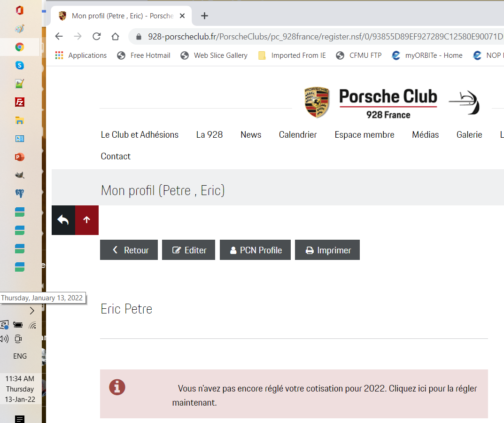Image resolution: width=504 pixels, height=423 pixels.
Task: Open Skype from the taskbar
Action: click(x=20, y=65)
